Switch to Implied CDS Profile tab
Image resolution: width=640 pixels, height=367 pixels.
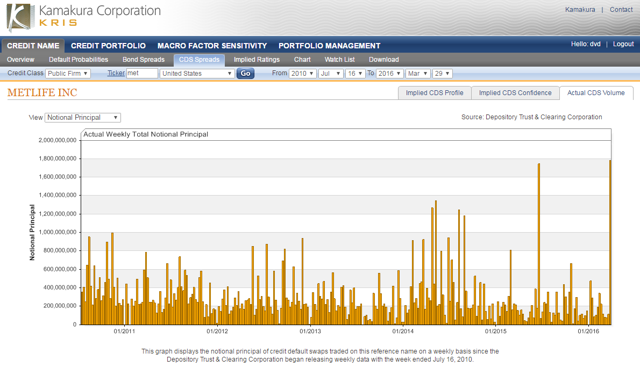point(434,93)
